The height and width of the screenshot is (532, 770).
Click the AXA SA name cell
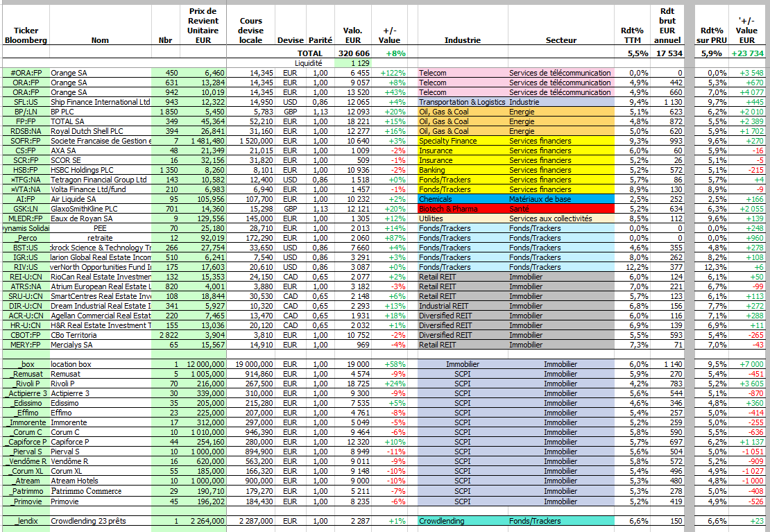pos(101,151)
